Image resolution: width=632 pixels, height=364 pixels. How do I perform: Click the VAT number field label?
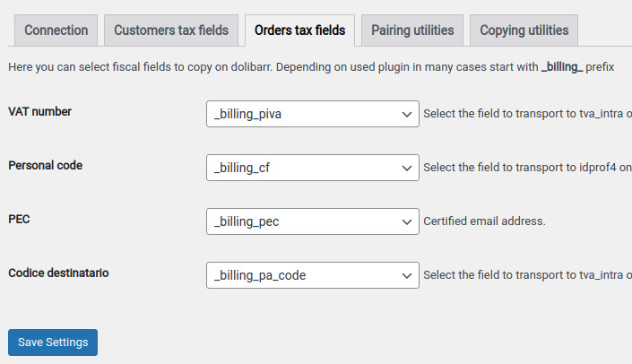(x=40, y=112)
